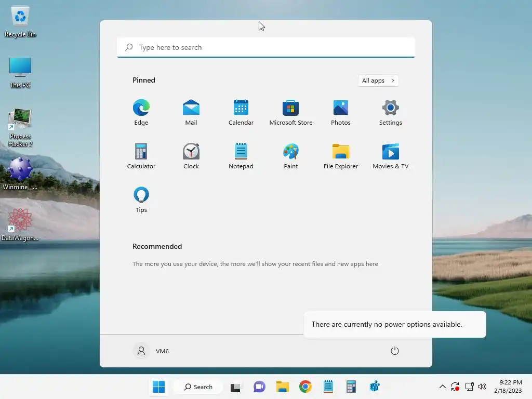532x399 pixels.
Task: Open the blue cubes app on taskbar
Action: click(x=374, y=387)
